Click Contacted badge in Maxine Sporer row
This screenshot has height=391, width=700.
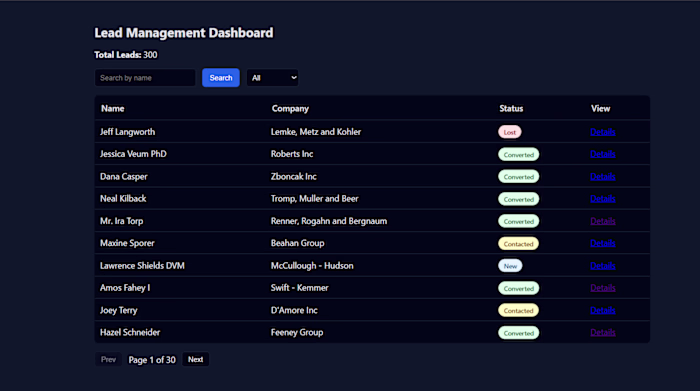(x=519, y=244)
